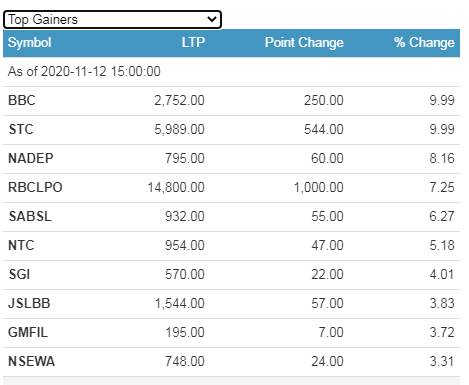Open the NADEP symbol link
Screen dimensions: 469x385
point(31,158)
